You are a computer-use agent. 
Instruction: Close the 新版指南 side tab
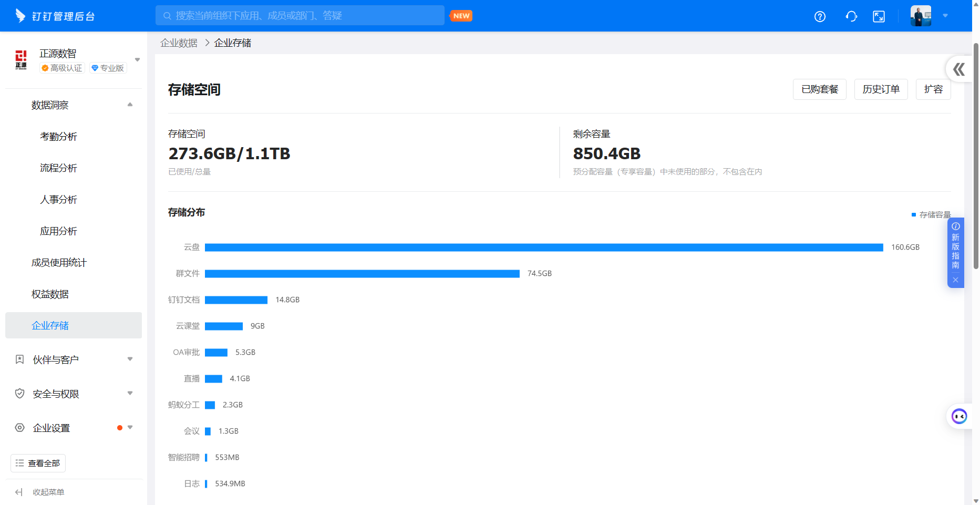(956, 280)
